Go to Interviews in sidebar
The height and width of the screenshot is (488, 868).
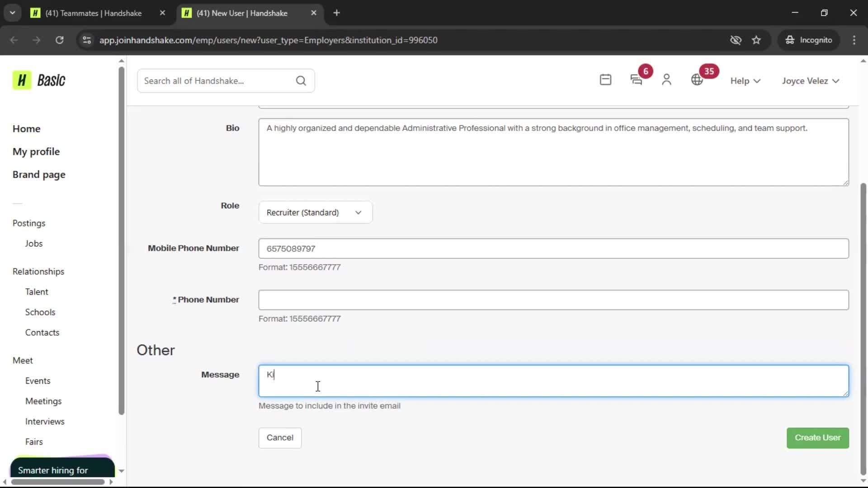[45, 422]
